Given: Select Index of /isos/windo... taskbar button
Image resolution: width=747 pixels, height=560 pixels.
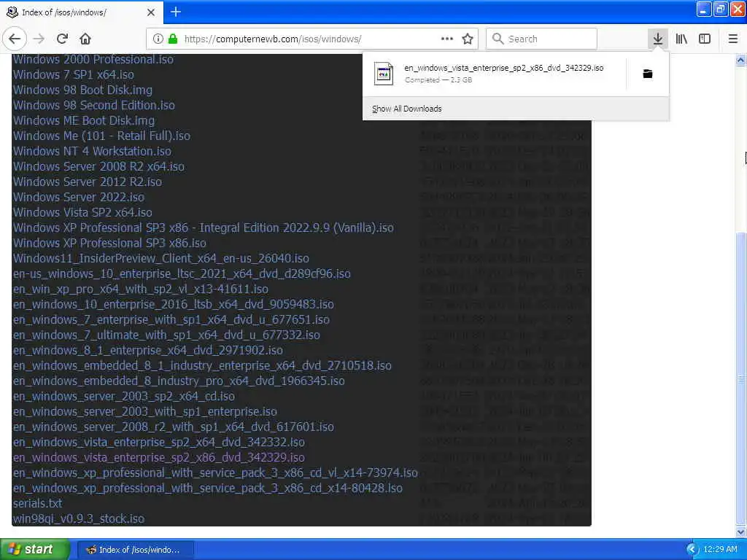Looking at the screenshot, I should tap(135, 550).
